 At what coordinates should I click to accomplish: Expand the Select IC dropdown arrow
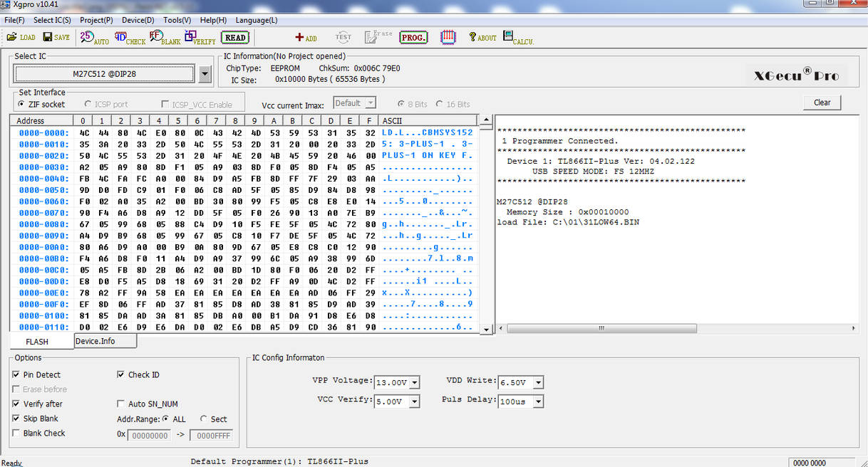[x=205, y=74]
